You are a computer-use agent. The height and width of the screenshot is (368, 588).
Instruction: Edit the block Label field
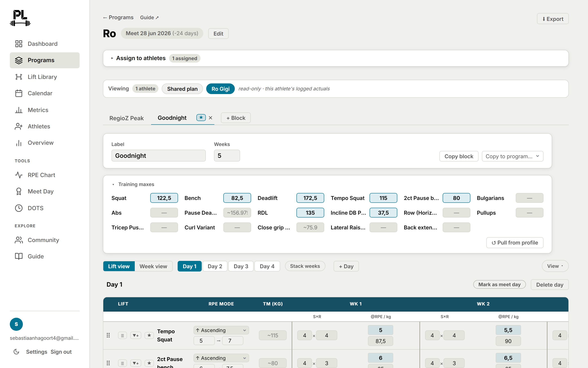point(158,156)
